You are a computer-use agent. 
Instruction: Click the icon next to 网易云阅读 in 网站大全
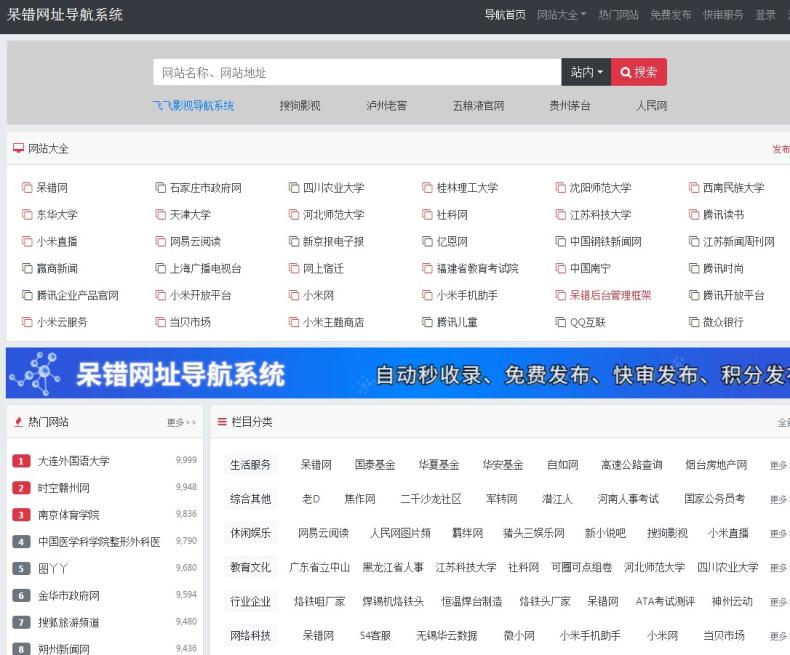[160, 241]
